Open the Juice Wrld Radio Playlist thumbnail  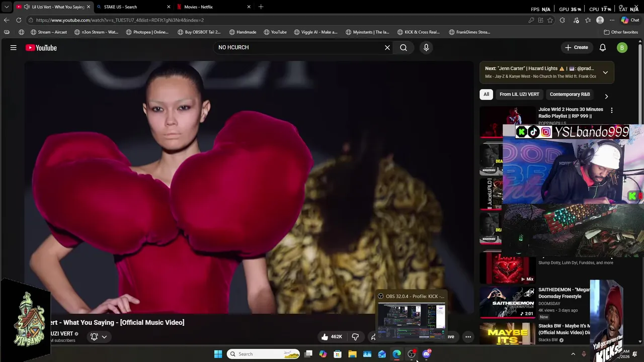(x=508, y=121)
